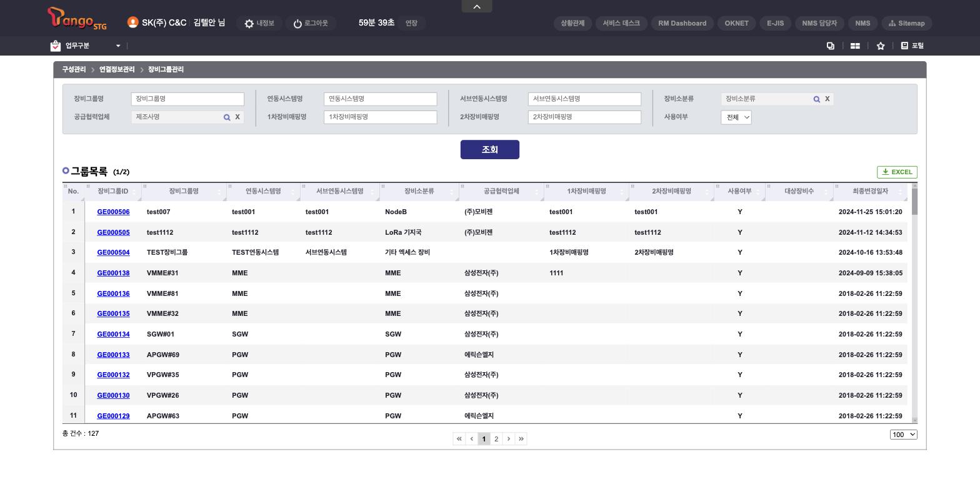
Task: Click the 연동시스템명 input field
Action: click(x=381, y=99)
